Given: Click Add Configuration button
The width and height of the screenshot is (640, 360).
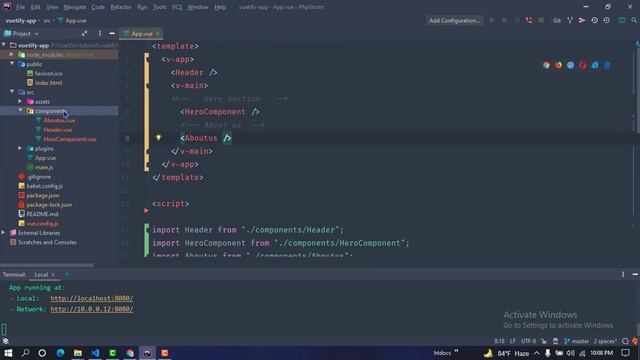Looking at the screenshot, I should pos(454,20).
